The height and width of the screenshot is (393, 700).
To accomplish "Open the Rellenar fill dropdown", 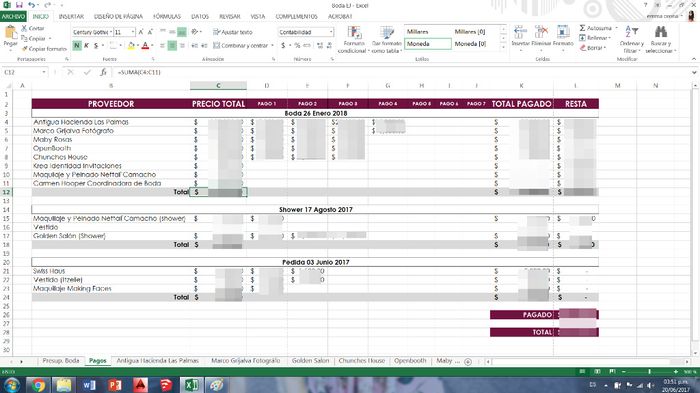I will (596, 38).
